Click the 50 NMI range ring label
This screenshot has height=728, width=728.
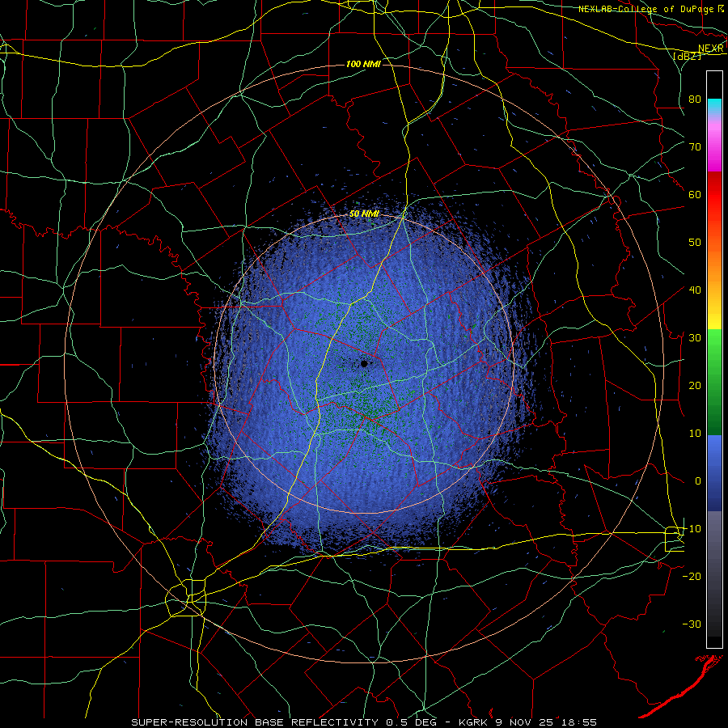tap(364, 214)
